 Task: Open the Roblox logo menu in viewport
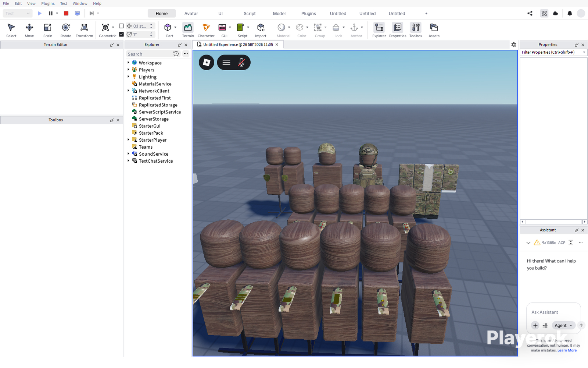coord(207,63)
